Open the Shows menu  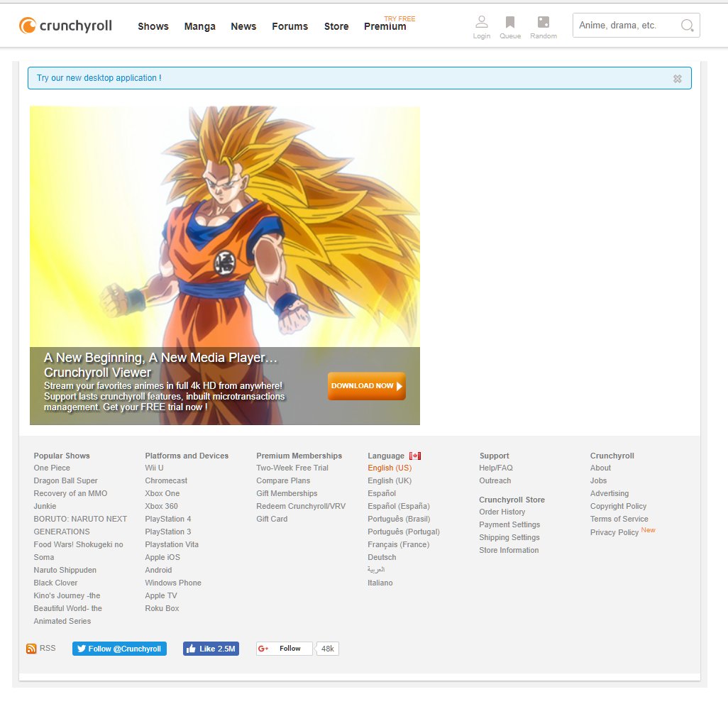pos(153,26)
